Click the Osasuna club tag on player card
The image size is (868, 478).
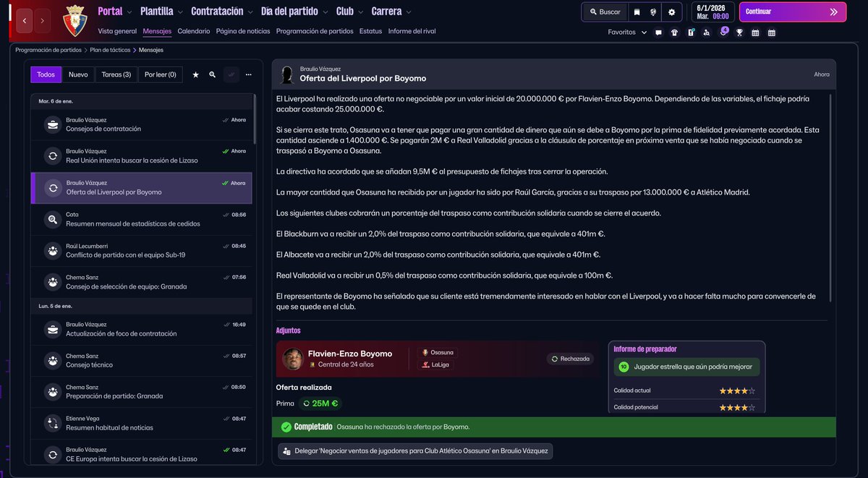coord(438,353)
